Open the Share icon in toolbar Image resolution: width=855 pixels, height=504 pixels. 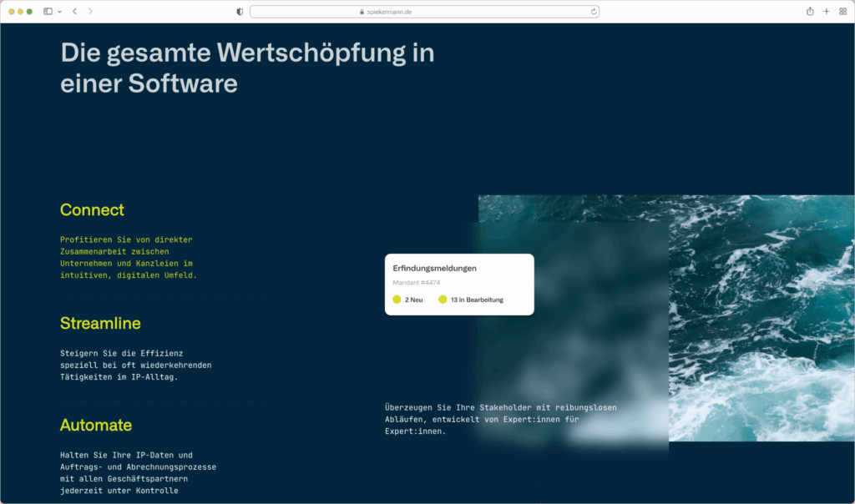[x=810, y=12]
